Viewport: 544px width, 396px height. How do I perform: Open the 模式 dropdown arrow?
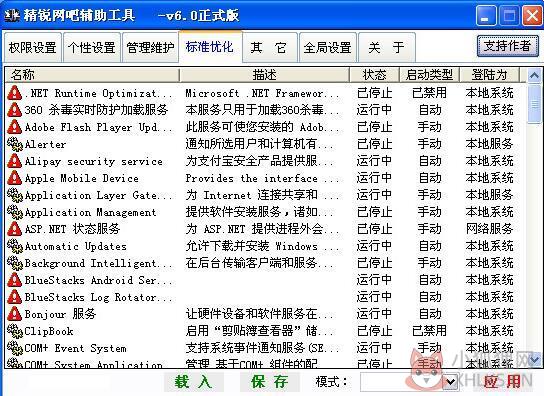451,382
